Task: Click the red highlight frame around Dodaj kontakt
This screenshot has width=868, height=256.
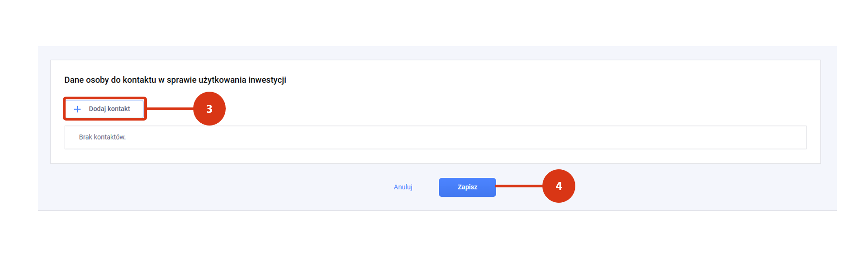Action: click(x=105, y=98)
